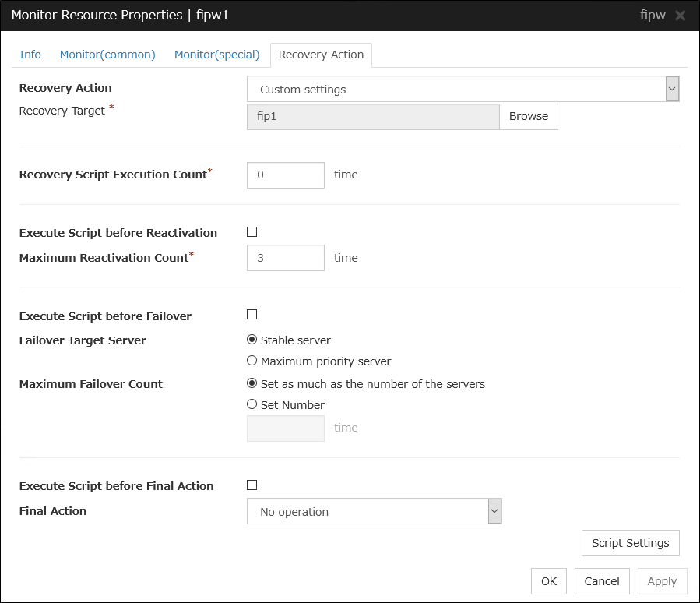Switch to the Info tab
Screen dimensions: 700x603
(30, 55)
